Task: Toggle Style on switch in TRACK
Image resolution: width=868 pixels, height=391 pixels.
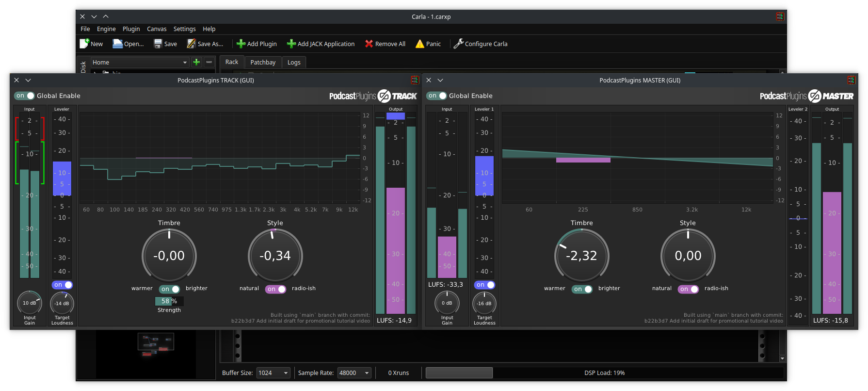Action: [x=275, y=289]
